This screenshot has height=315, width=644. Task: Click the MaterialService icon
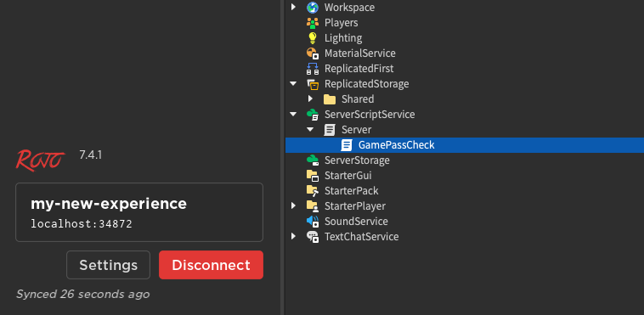click(x=313, y=53)
